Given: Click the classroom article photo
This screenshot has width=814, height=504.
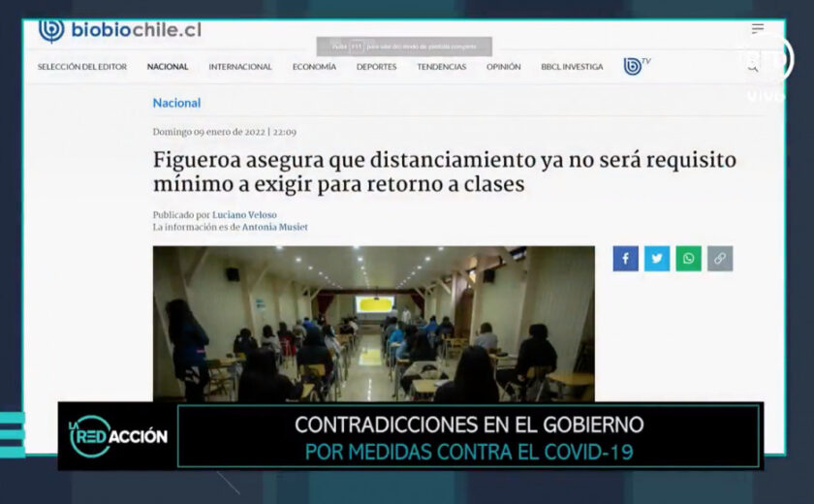Looking at the screenshot, I should click(x=373, y=323).
